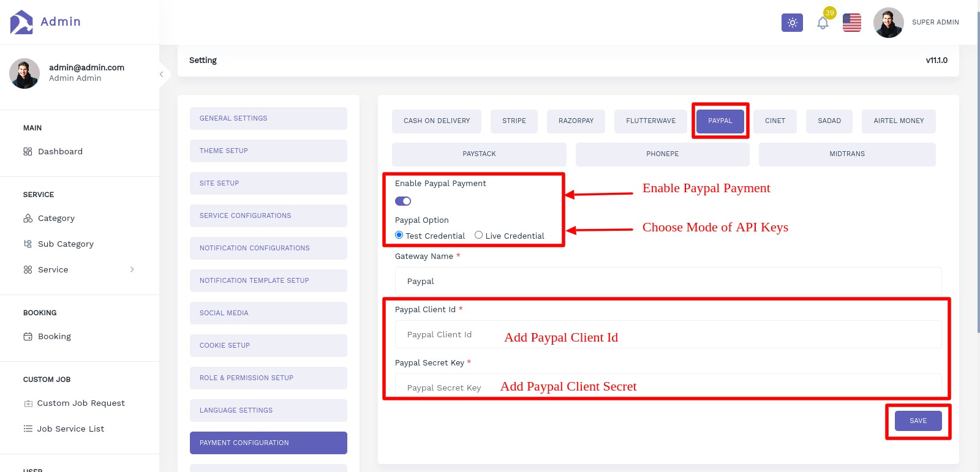Open Role & Permission Setup

(x=268, y=378)
